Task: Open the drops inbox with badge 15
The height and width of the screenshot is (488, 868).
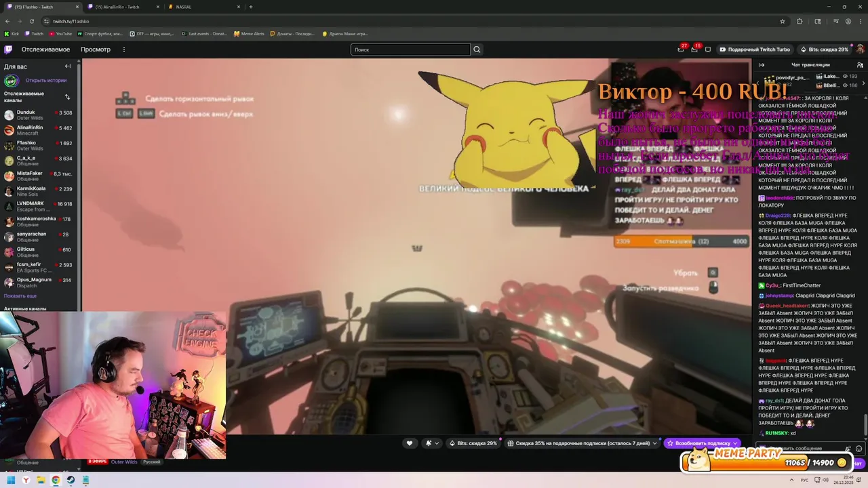Action: tap(694, 49)
